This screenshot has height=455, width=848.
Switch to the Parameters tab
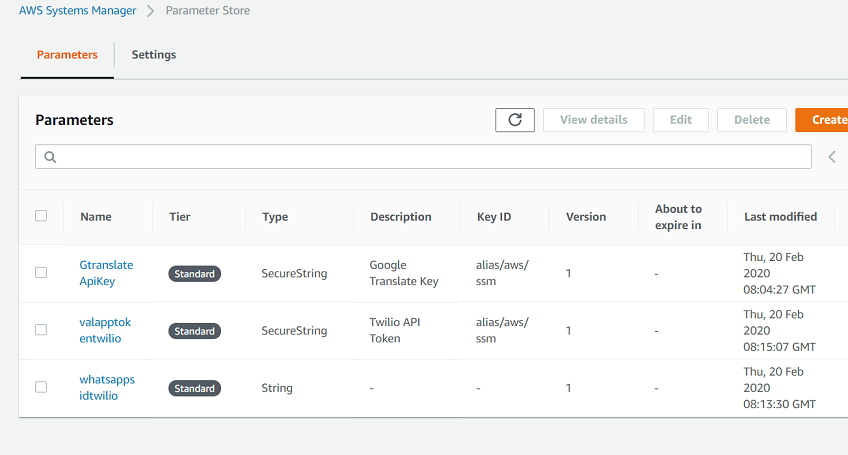tap(67, 55)
